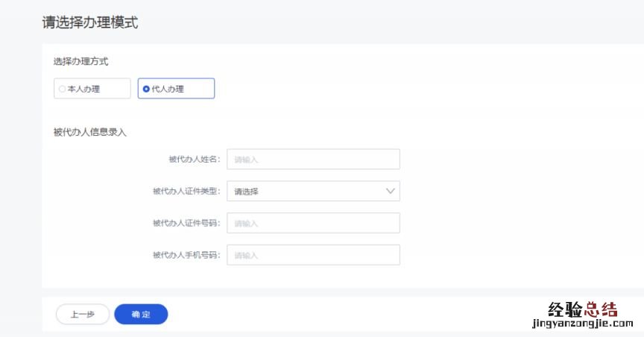Focus the 被代办人手机号码 input field
This screenshot has width=644, height=337.
click(x=313, y=255)
